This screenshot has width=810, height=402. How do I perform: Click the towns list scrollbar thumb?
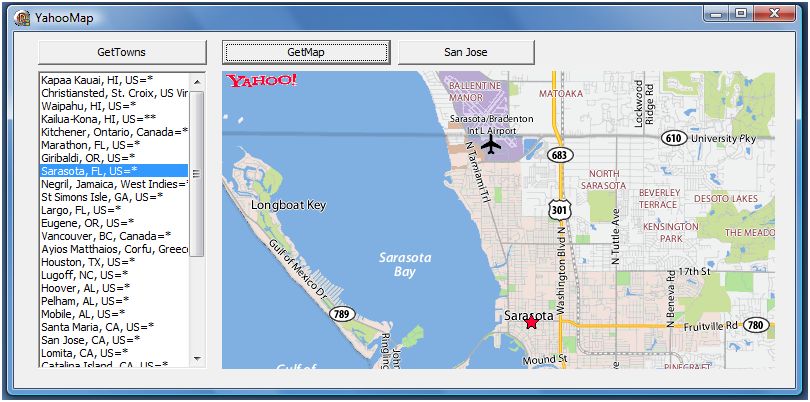pyautogui.click(x=197, y=173)
